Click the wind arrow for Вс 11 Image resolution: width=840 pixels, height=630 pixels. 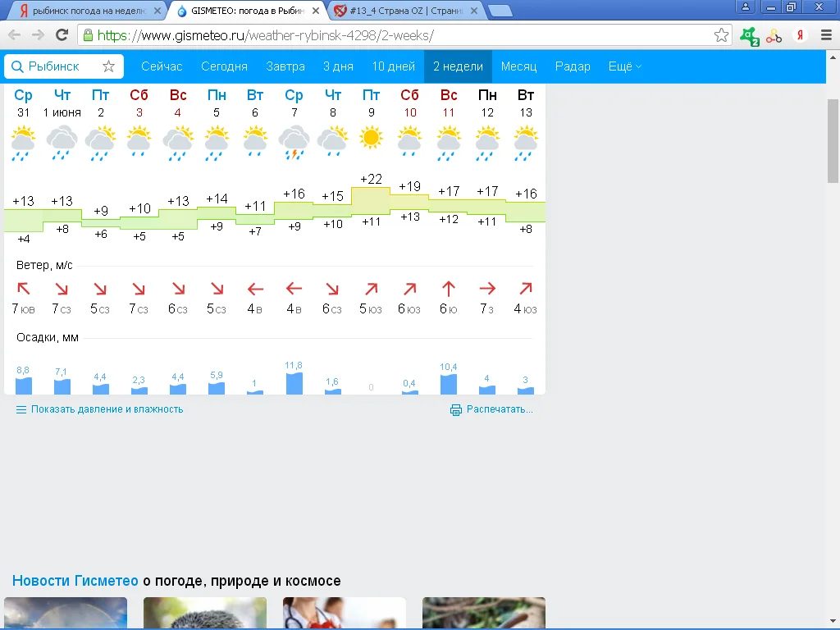click(x=449, y=290)
